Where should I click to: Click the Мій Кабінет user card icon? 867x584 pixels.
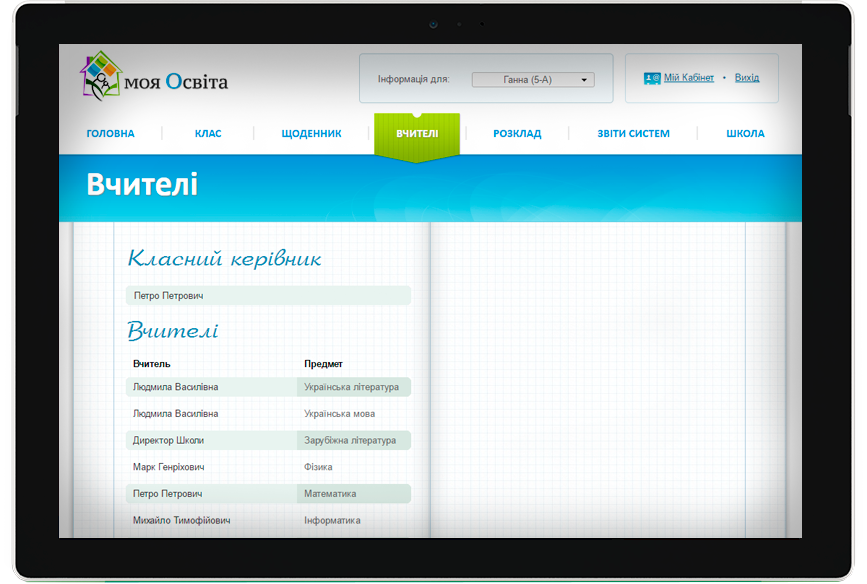(652, 79)
